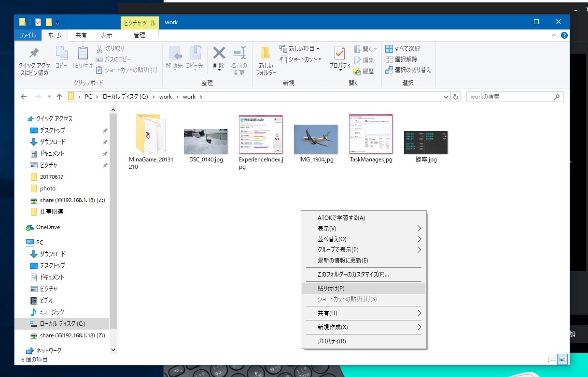Click the コピー先 (Copy to) icon

195,58
